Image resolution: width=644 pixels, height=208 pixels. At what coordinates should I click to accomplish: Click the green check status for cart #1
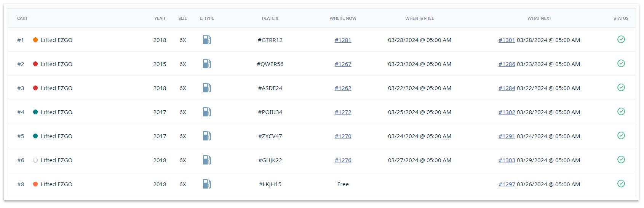coord(621,39)
